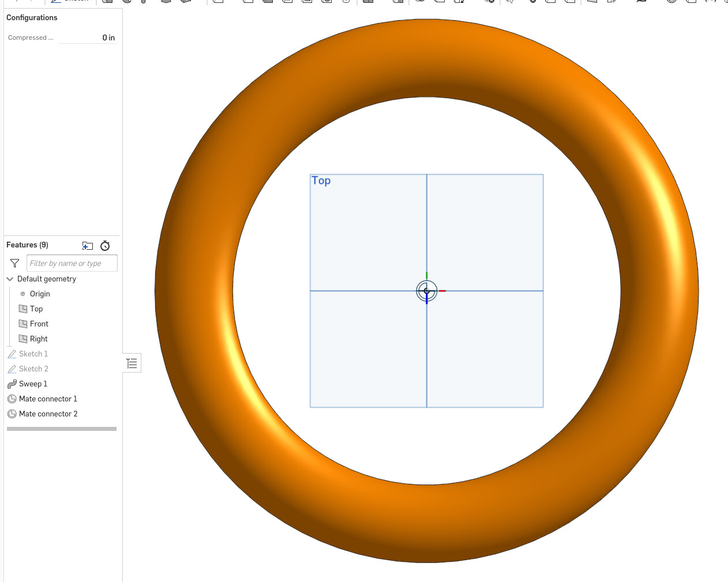Select Mate connector 1 feature

pyautogui.click(x=48, y=399)
